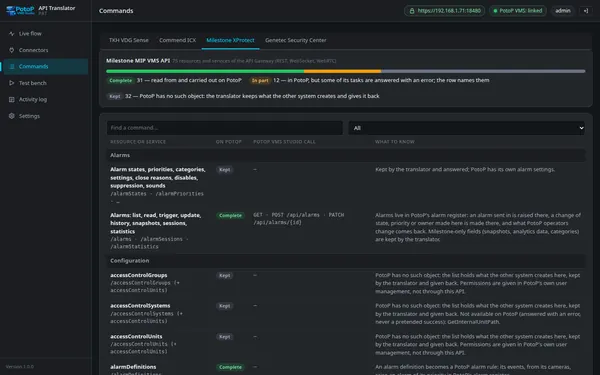The width and height of the screenshot is (600, 375).
Task: Click the Kept badge in the summary legend
Action: [x=115, y=96]
